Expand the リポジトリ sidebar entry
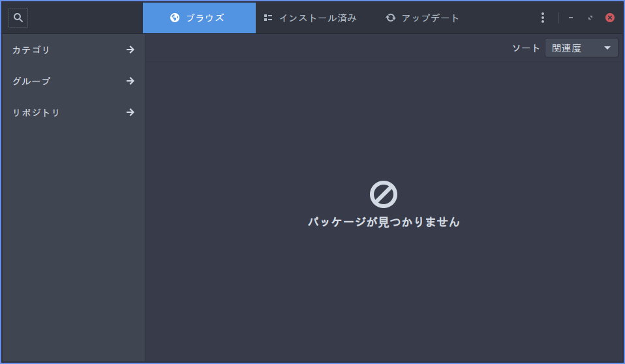 pos(73,112)
